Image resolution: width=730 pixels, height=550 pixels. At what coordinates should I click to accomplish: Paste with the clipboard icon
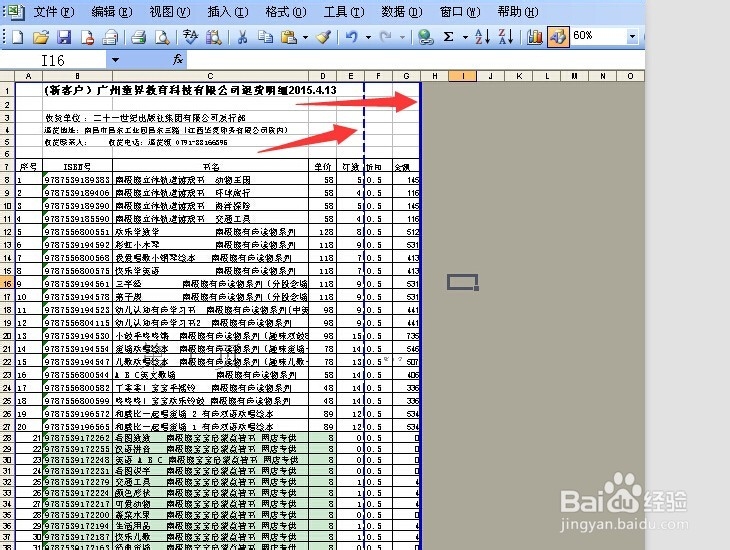pyautogui.click(x=289, y=37)
